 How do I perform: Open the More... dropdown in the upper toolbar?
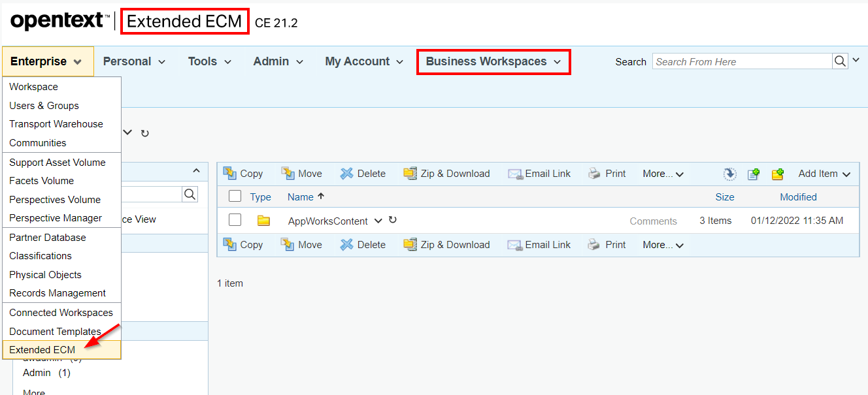click(x=663, y=174)
